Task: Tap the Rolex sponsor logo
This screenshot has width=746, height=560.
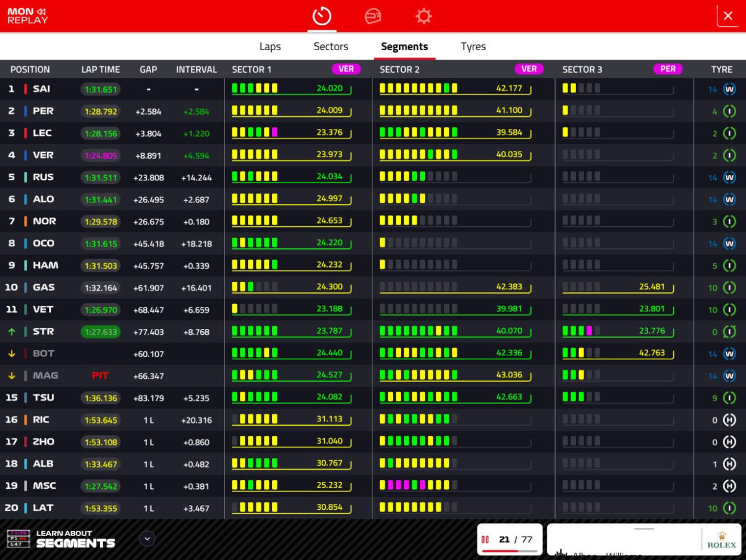Action: pos(721,540)
